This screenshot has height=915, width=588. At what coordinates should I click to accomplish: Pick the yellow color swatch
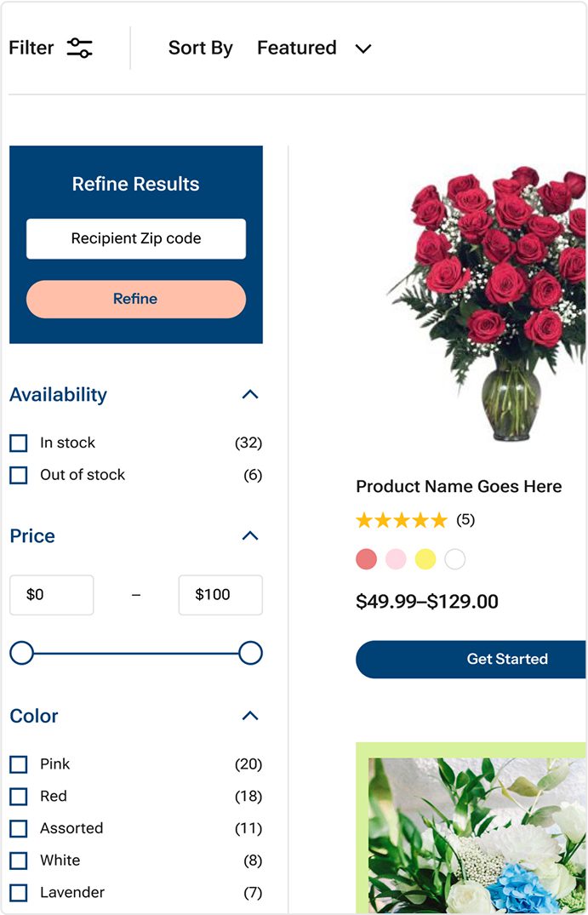425,559
